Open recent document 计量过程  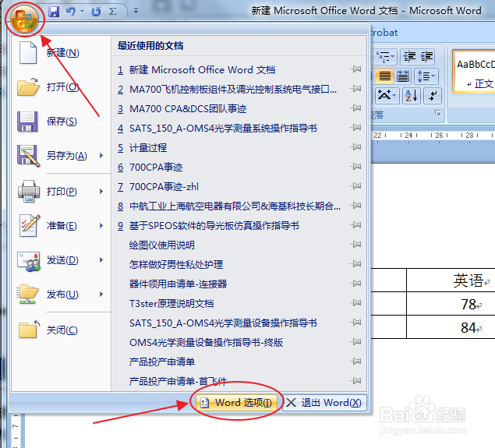(239, 148)
